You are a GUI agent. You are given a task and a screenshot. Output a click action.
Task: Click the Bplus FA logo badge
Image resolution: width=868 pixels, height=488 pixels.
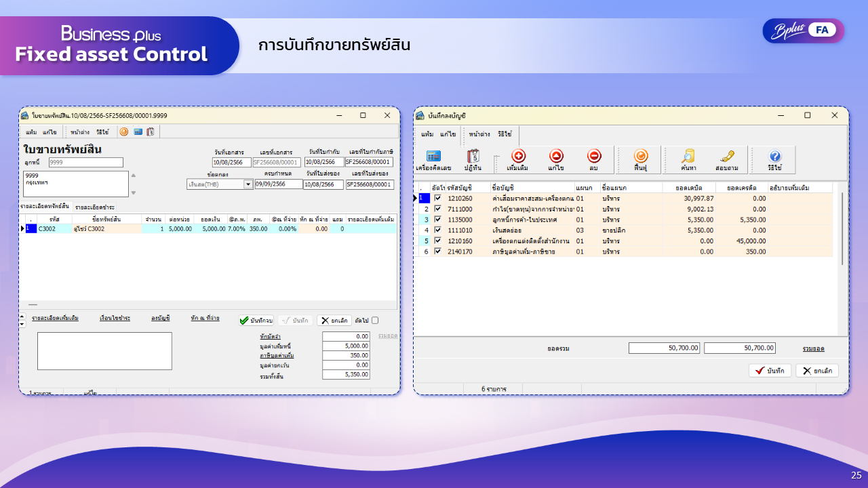click(x=804, y=30)
